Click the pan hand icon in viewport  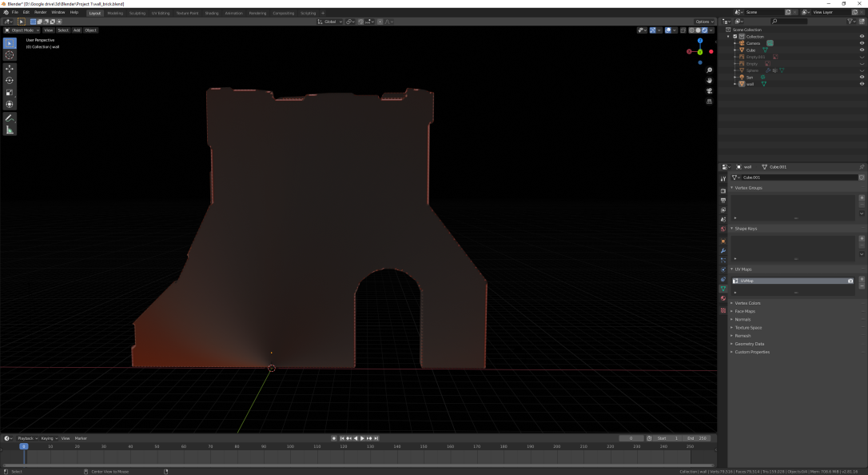(x=709, y=80)
